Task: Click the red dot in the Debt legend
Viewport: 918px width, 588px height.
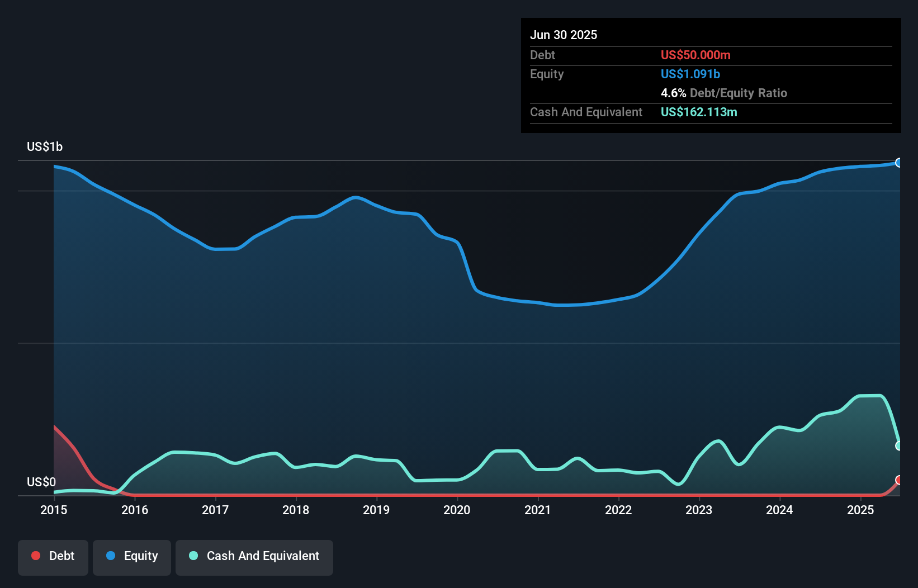Action: (x=36, y=556)
